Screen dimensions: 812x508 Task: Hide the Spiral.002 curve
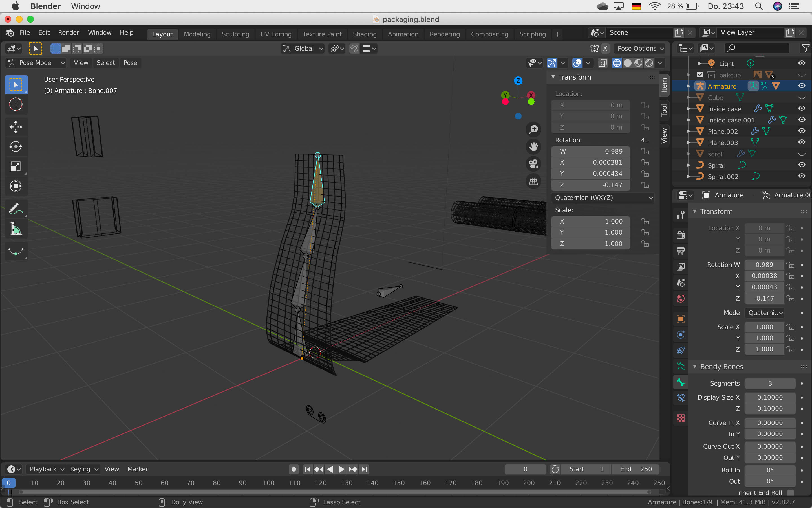pos(802,176)
